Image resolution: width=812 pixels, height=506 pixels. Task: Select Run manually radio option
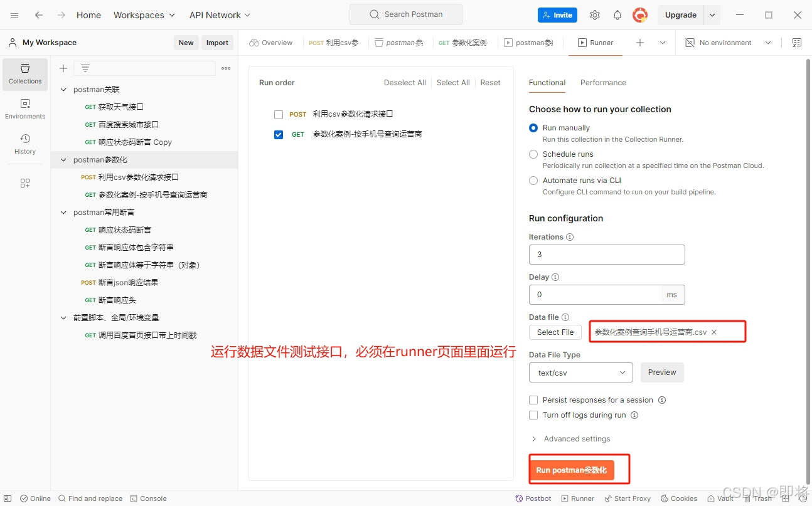point(533,128)
